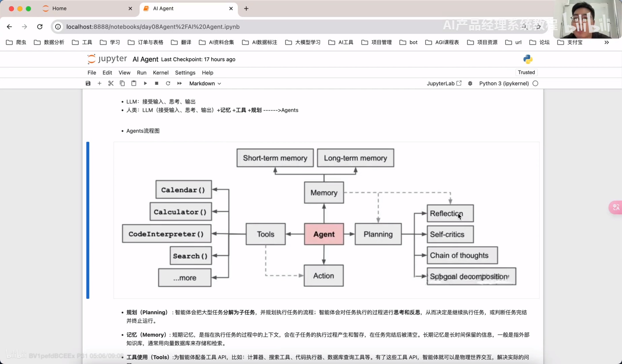
Task: Click the save notebook icon
Action: [x=88, y=84]
